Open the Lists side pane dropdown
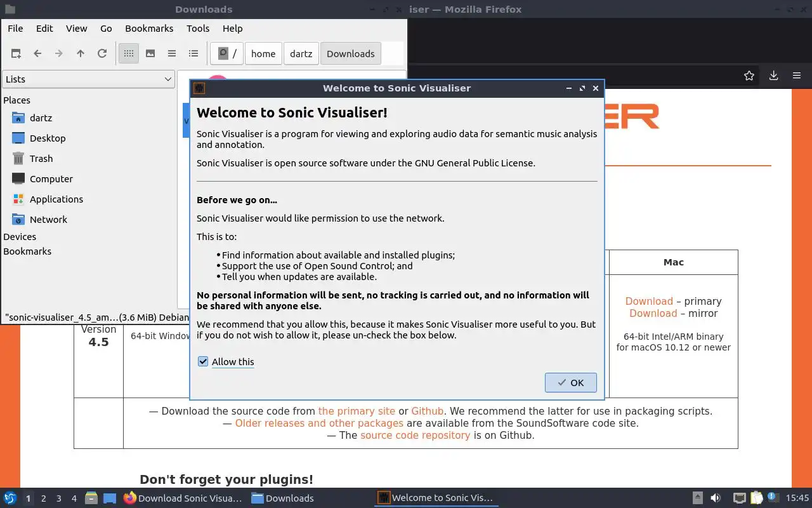 (x=88, y=79)
